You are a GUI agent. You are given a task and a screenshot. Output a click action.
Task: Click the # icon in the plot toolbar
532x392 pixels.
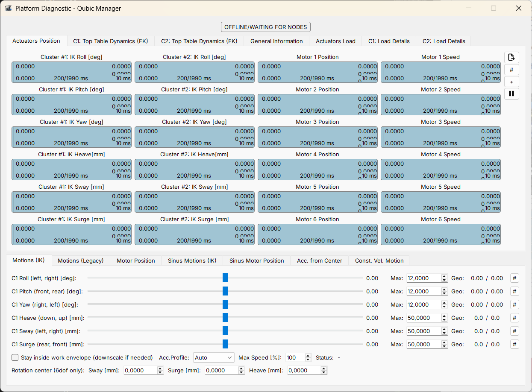tap(511, 69)
